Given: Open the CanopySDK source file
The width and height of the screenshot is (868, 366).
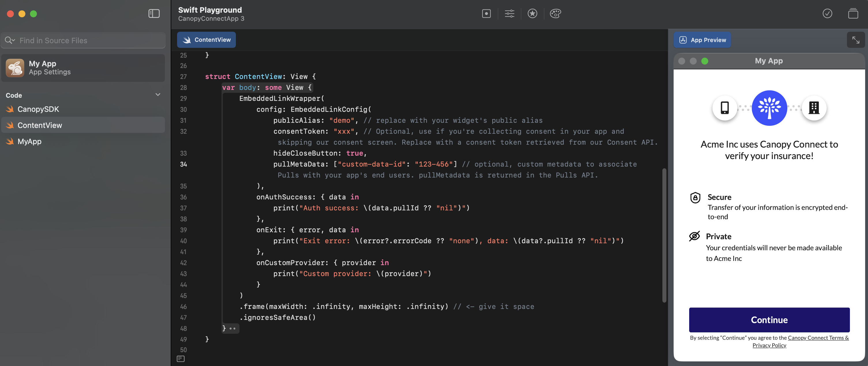Looking at the screenshot, I should [38, 109].
